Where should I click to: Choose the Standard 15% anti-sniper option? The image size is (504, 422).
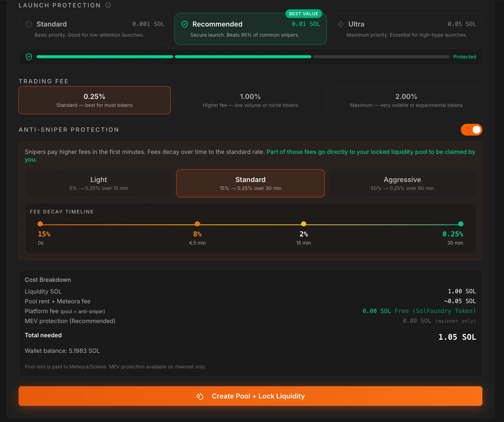[x=250, y=183]
